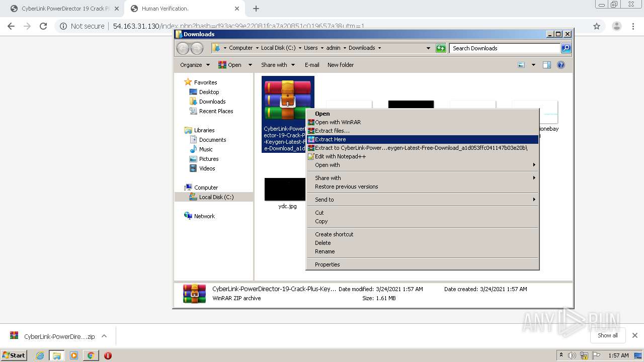This screenshot has height=362, width=644.
Task: Click the Back arrow in Downloads window
Action: tap(183, 48)
